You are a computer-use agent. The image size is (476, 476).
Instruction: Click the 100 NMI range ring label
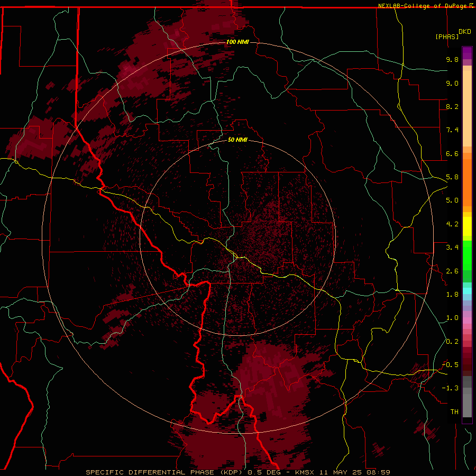[x=237, y=42]
